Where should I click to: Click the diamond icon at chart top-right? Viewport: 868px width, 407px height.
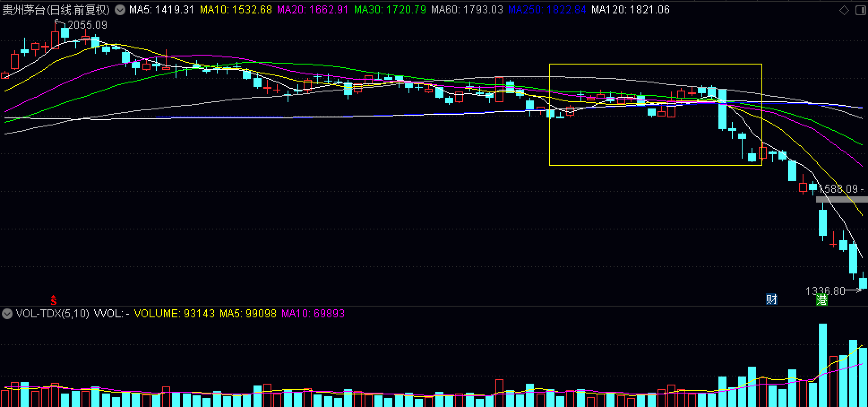[844, 10]
